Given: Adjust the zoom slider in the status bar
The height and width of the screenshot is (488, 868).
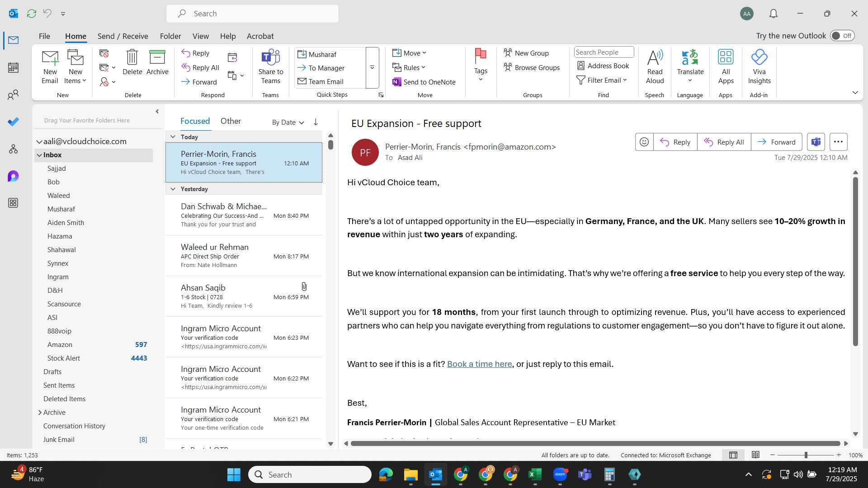Looking at the screenshot, I should point(806,455).
